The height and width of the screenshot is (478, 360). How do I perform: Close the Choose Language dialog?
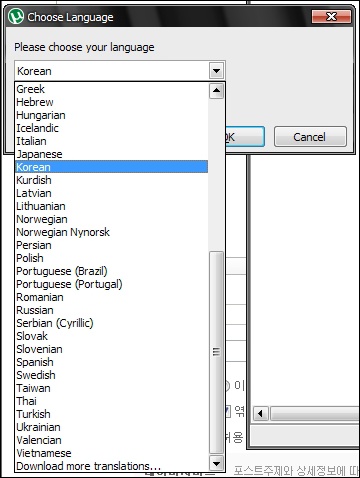click(x=331, y=16)
